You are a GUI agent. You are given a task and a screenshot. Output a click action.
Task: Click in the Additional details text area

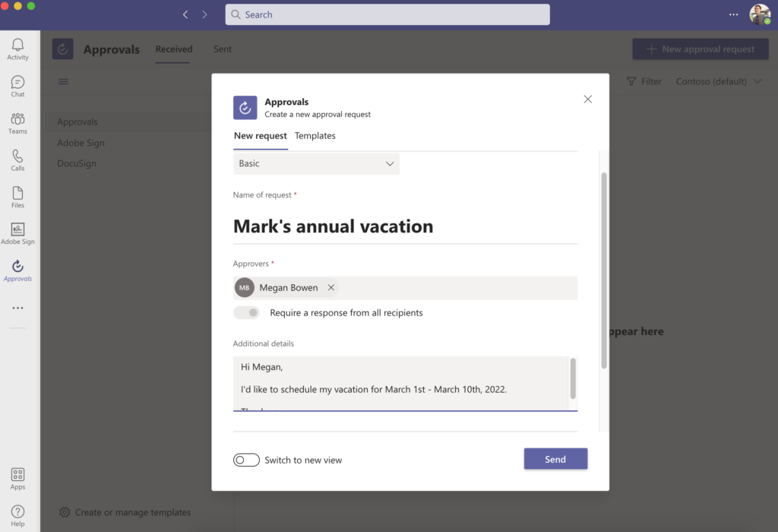(401, 384)
